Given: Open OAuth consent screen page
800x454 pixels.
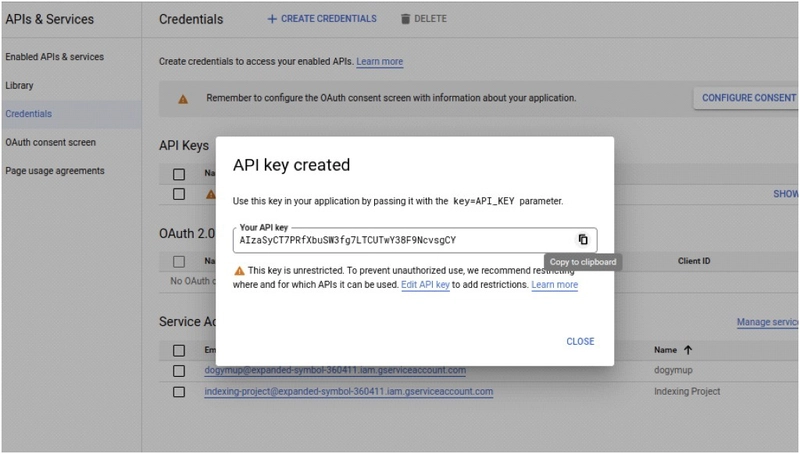Looking at the screenshot, I should click(51, 142).
